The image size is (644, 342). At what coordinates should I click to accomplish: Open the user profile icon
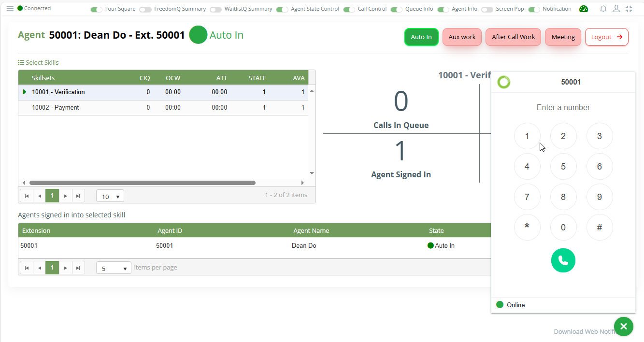[x=616, y=9]
